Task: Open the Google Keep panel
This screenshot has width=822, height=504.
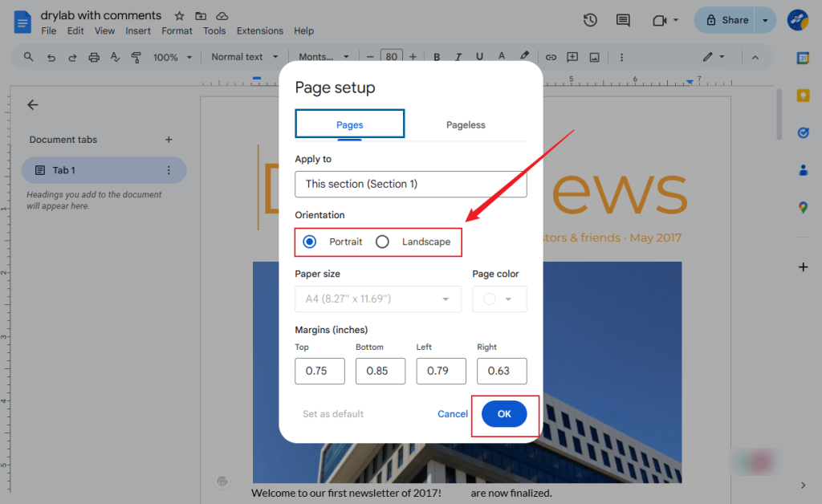Action: (x=804, y=95)
